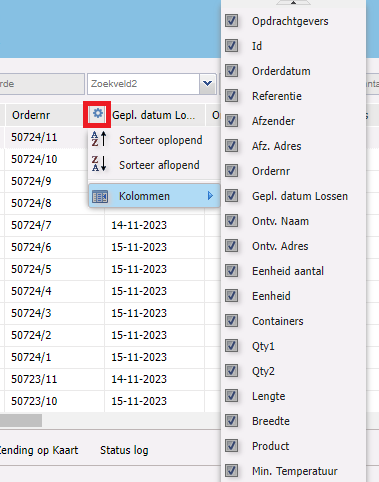The height and width of the screenshot is (482, 379).
Task: Toggle the Product column checkbox
Action: [x=231, y=446]
